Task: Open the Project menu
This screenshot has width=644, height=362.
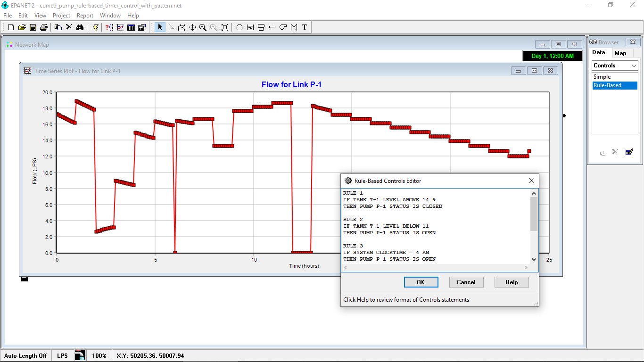Action: point(61,15)
